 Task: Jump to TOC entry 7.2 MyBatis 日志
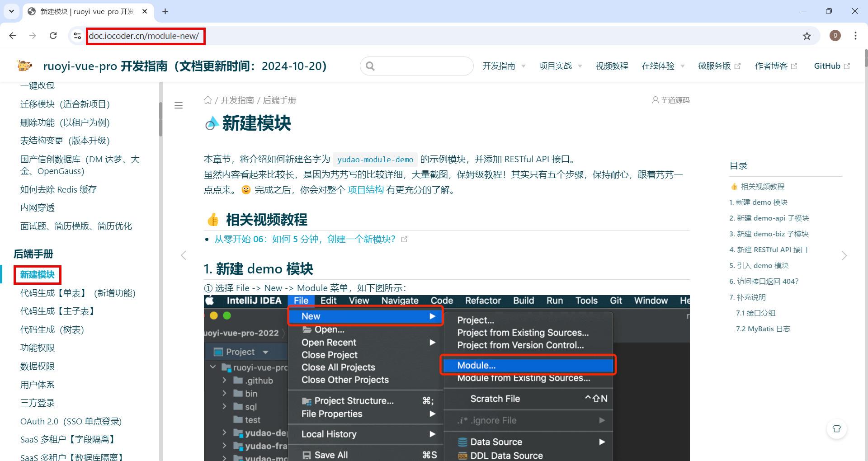click(763, 329)
